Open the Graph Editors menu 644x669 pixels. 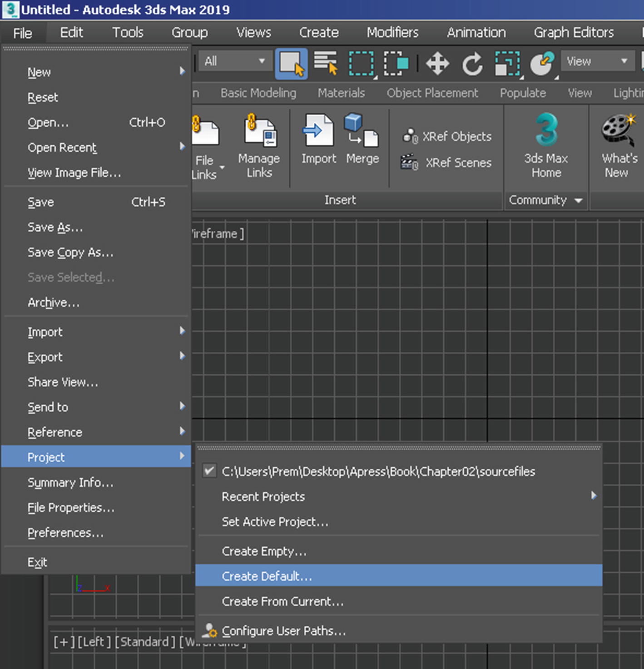pos(574,33)
